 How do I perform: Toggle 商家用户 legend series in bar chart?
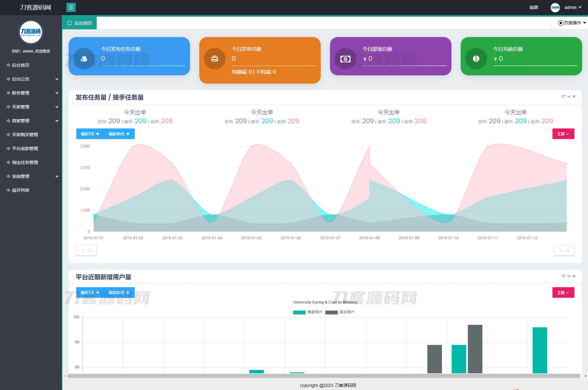pyautogui.click(x=307, y=312)
